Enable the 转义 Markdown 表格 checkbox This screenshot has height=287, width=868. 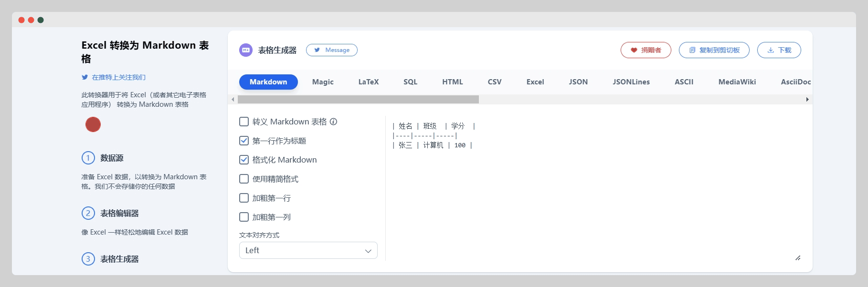pyautogui.click(x=244, y=122)
